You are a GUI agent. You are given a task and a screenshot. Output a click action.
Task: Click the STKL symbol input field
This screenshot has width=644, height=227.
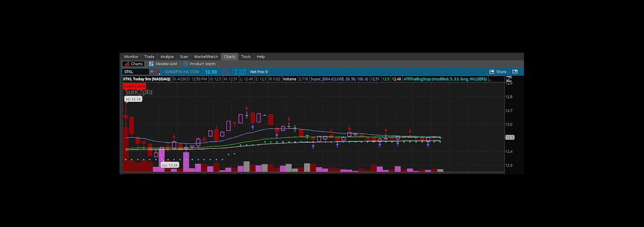pyautogui.click(x=135, y=72)
